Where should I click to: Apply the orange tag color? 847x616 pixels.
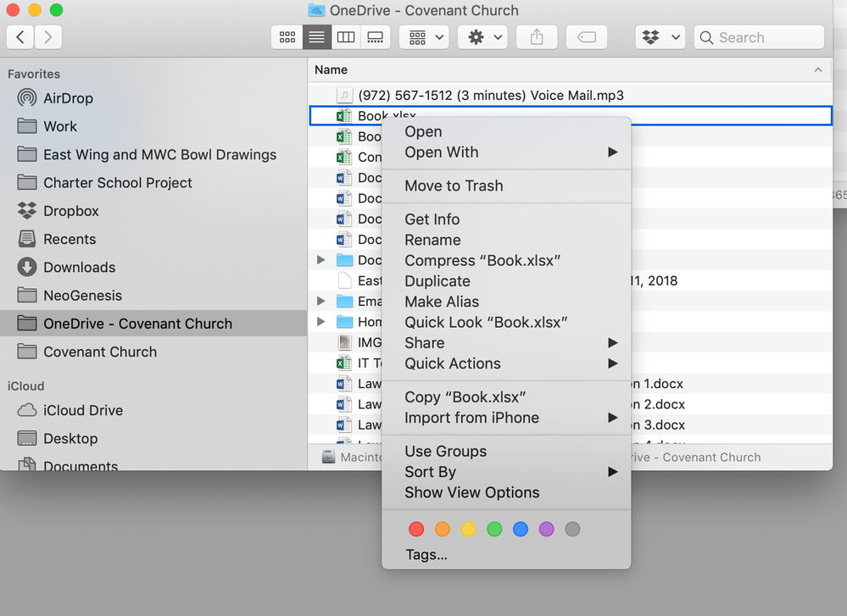[x=443, y=529]
